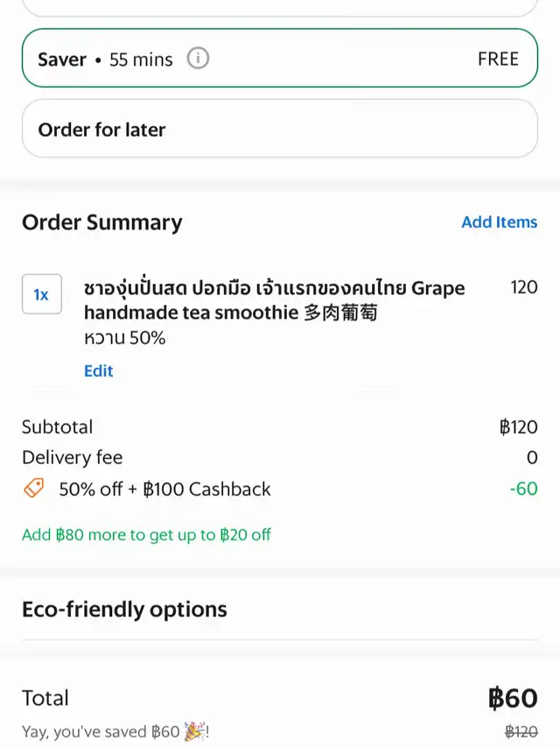This screenshot has height=747, width=560.
Task: Tap the party popper emoji icon
Action: tap(194, 731)
